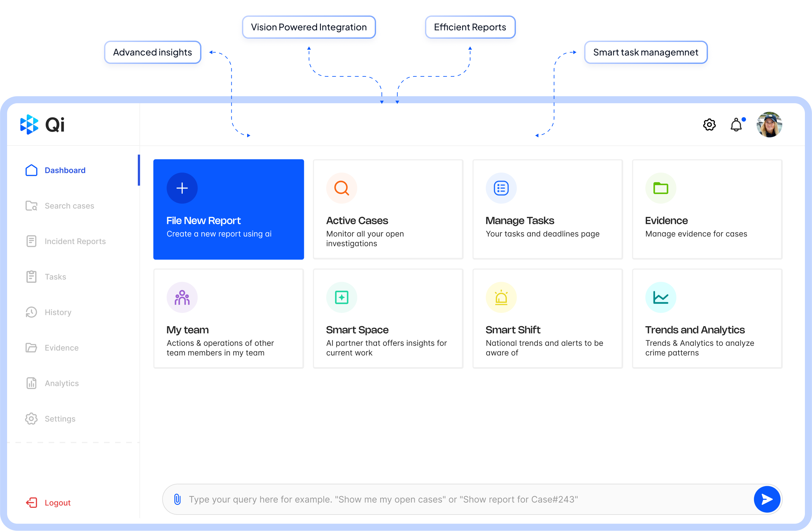
Task: Click the plus icon on File New Report
Action: pyautogui.click(x=182, y=188)
